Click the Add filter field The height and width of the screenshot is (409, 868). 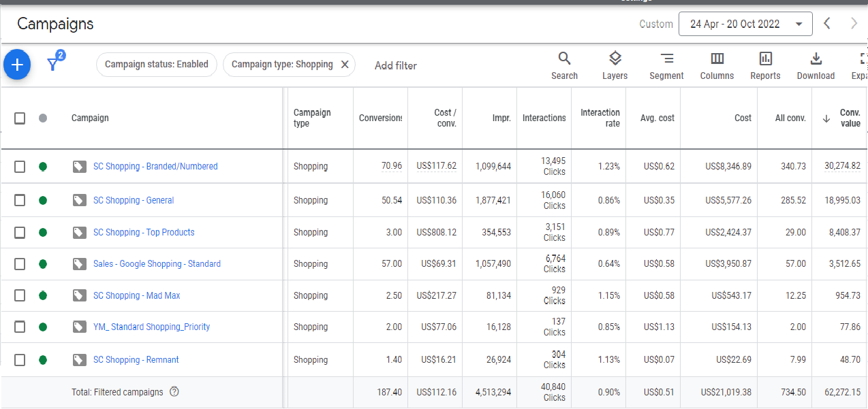coord(395,65)
